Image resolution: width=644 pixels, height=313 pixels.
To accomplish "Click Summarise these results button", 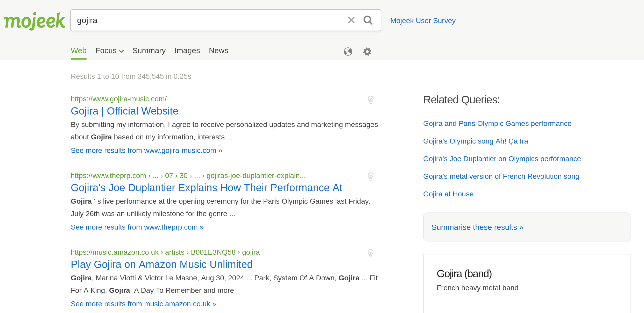I will click(527, 227).
